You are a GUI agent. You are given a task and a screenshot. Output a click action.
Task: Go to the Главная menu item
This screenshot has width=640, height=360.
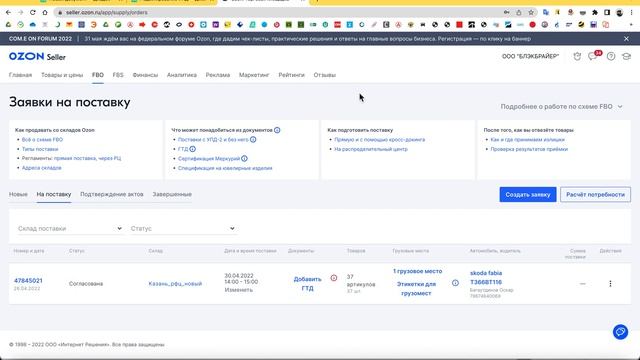(x=20, y=75)
